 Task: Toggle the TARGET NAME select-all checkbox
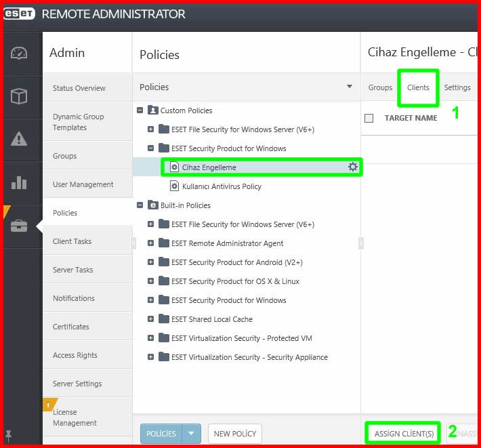click(369, 118)
